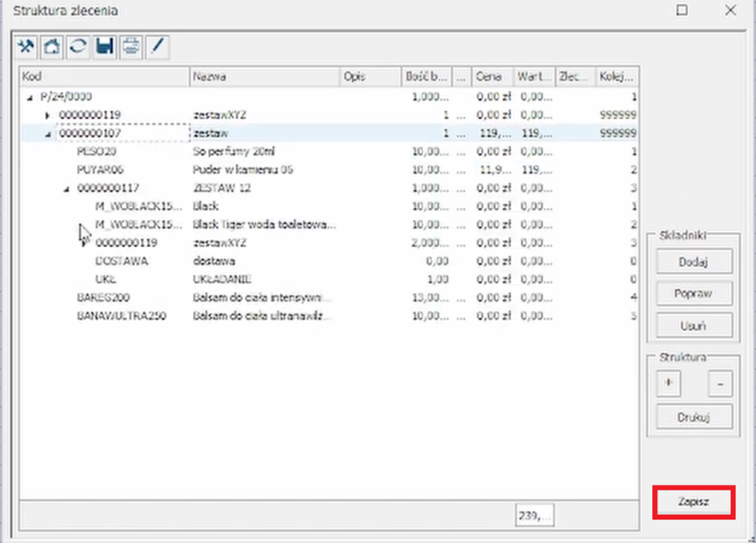Collapse the 0000000107 zestaw node
The image size is (756, 543).
click(47, 134)
